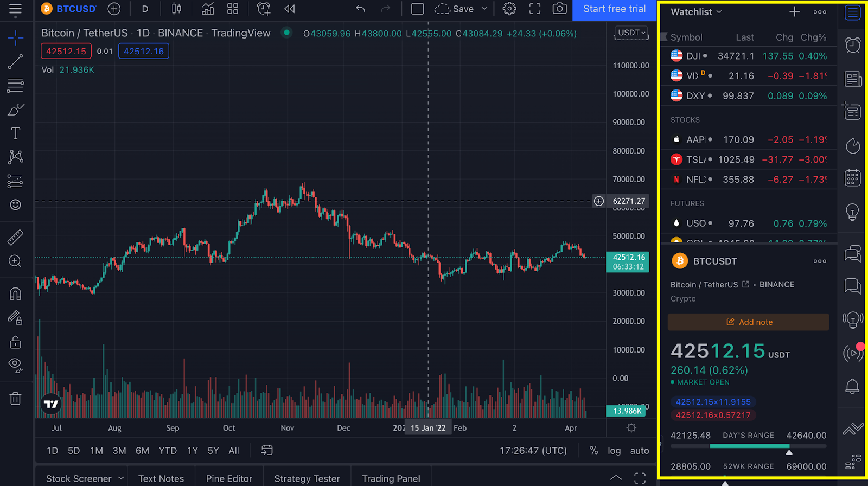Add symbol to Watchlist
This screenshot has width=868, height=486.
(x=794, y=11)
